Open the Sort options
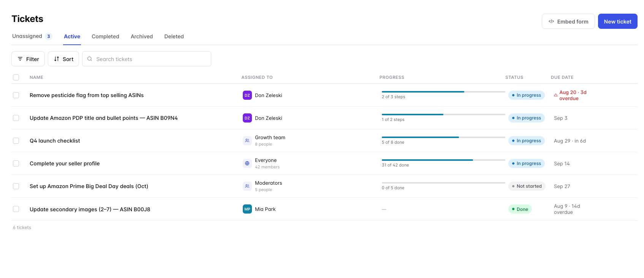This screenshot has width=644, height=278. [63, 59]
